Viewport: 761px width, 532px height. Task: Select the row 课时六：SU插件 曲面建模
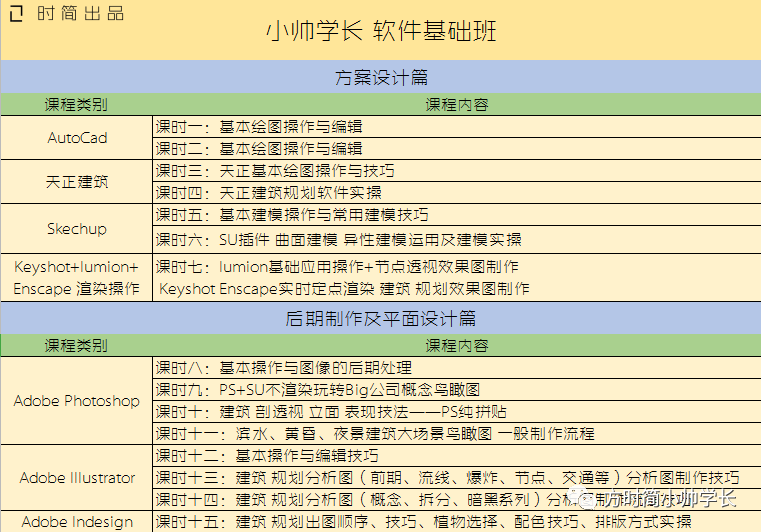click(457, 239)
